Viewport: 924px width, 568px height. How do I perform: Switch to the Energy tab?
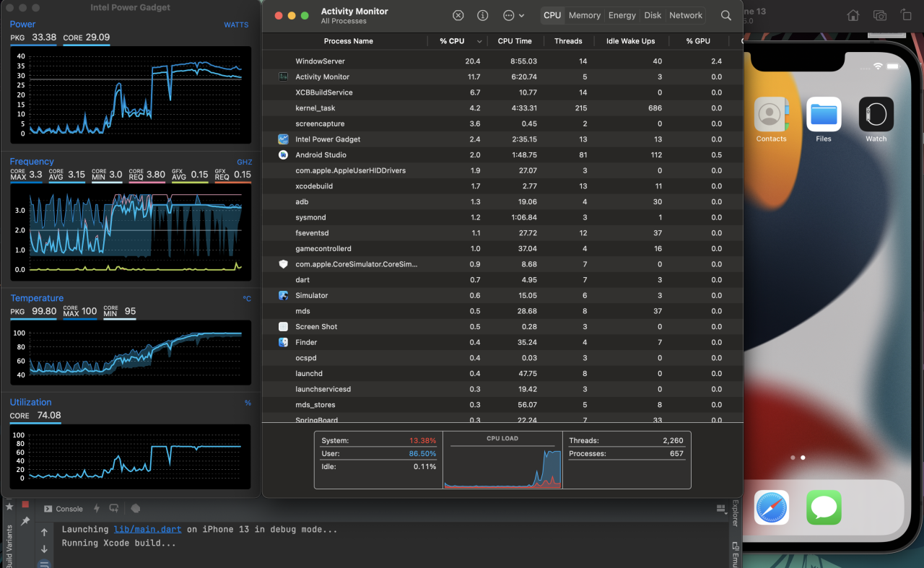click(x=622, y=15)
